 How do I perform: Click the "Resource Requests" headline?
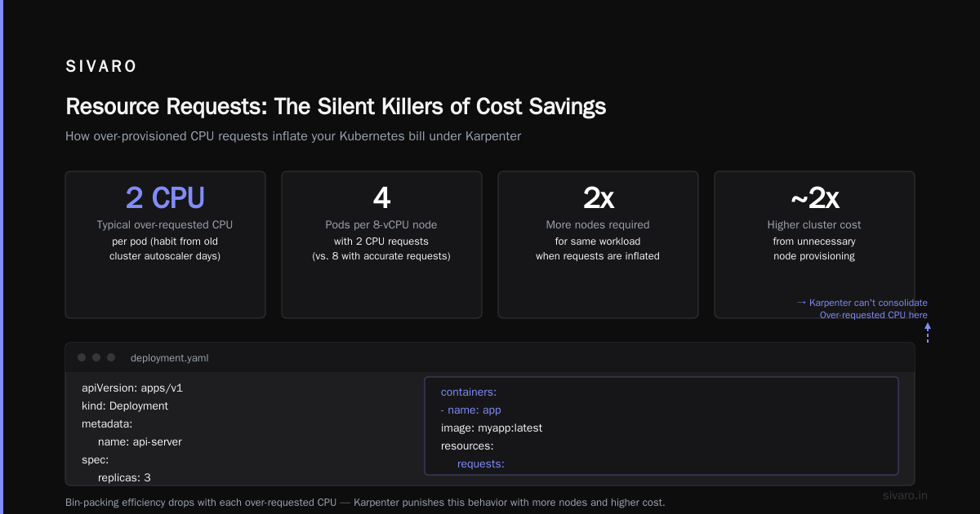pos(336,107)
